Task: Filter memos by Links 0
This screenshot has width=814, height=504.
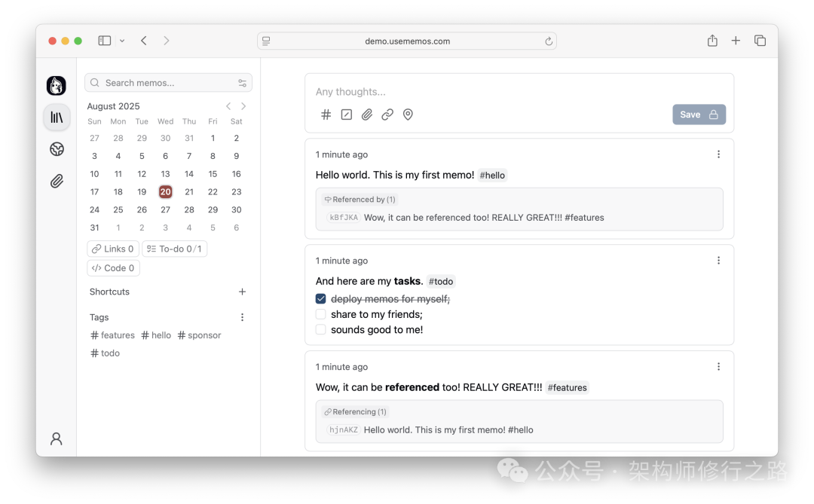Action: 113,249
